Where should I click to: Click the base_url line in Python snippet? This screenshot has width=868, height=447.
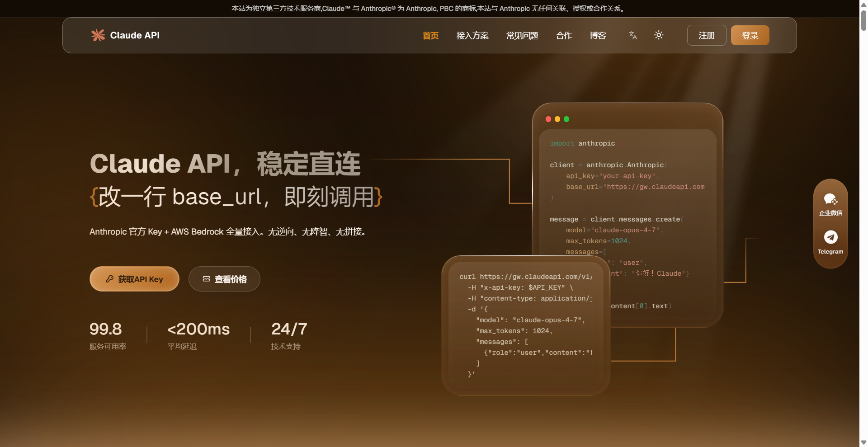(x=635, y=187)
